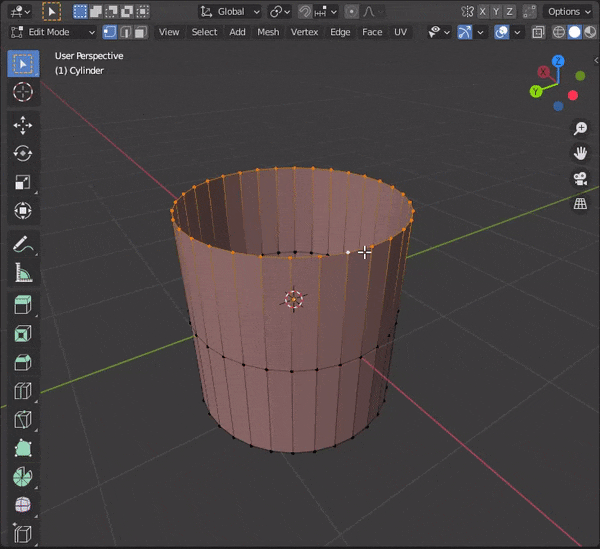Toggle the camera view icon
The image size is (600, 549).
580,179
